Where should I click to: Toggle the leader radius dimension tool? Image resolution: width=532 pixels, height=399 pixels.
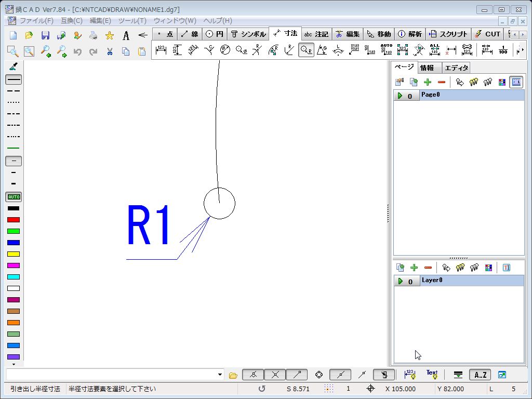306,50
